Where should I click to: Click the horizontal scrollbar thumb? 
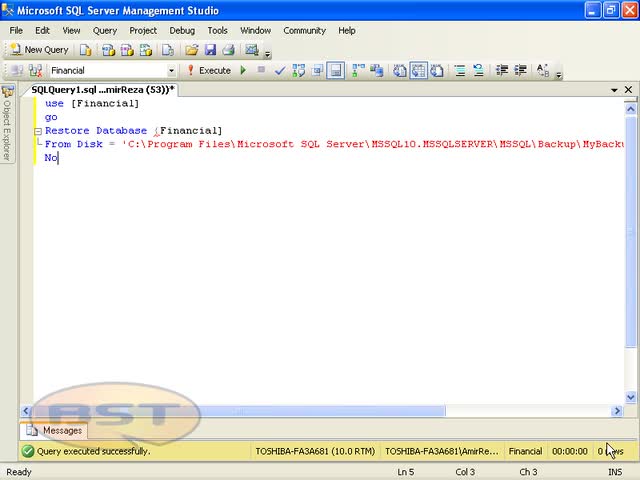(x=239, y=411)
